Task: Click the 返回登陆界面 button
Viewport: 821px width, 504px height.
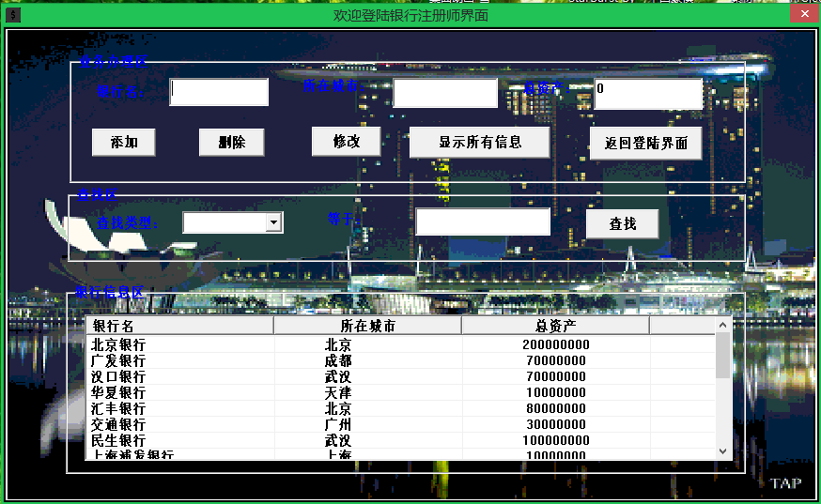Action: tap(645, 144)
